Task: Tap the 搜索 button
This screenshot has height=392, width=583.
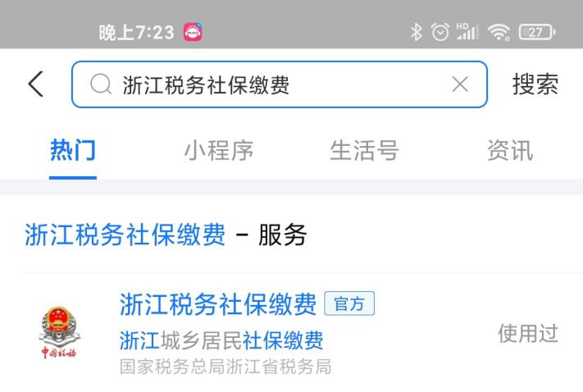Action: point(535,84)
